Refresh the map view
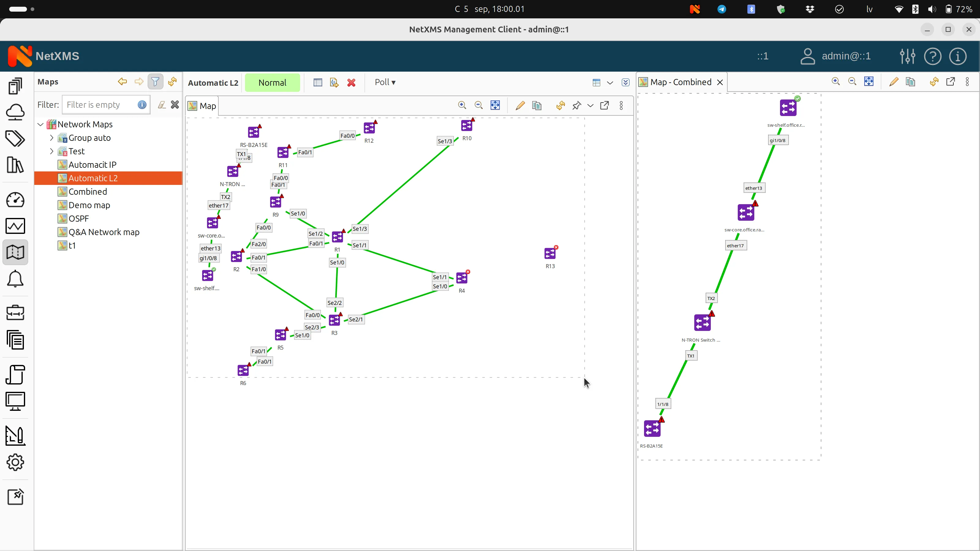The image size is (980, 551). (x=560, y=105)
